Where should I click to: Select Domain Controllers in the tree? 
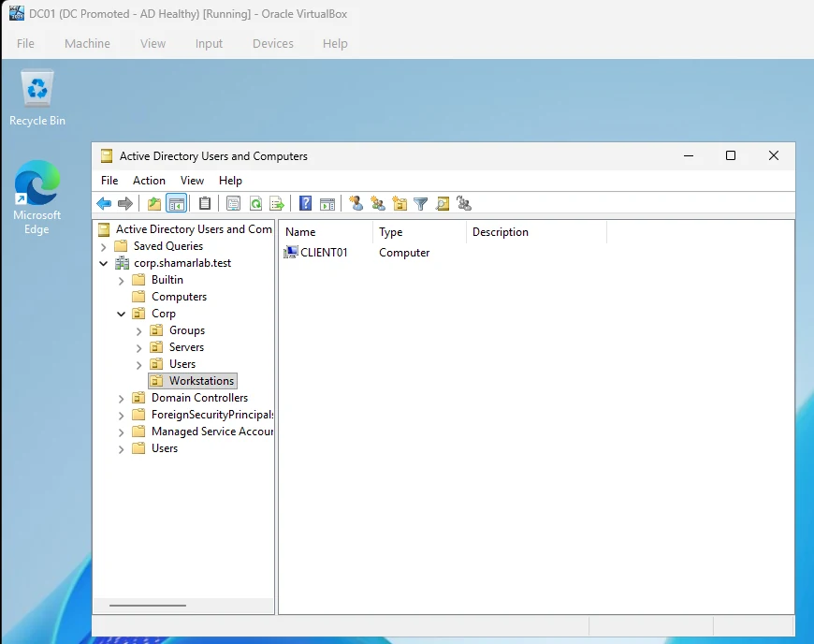(x=200, y=398)
